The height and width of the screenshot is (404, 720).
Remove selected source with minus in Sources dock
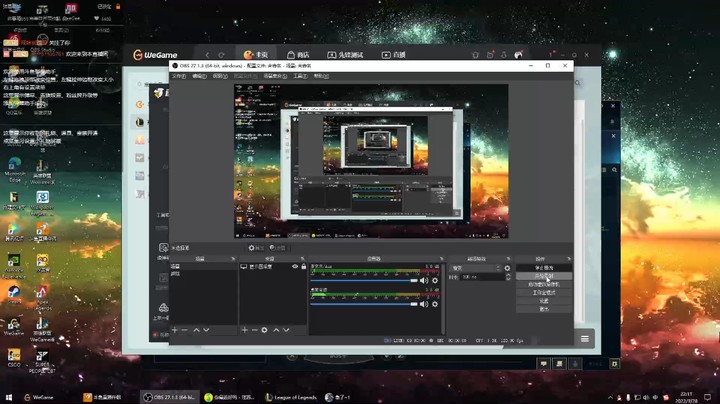(254, 330)
